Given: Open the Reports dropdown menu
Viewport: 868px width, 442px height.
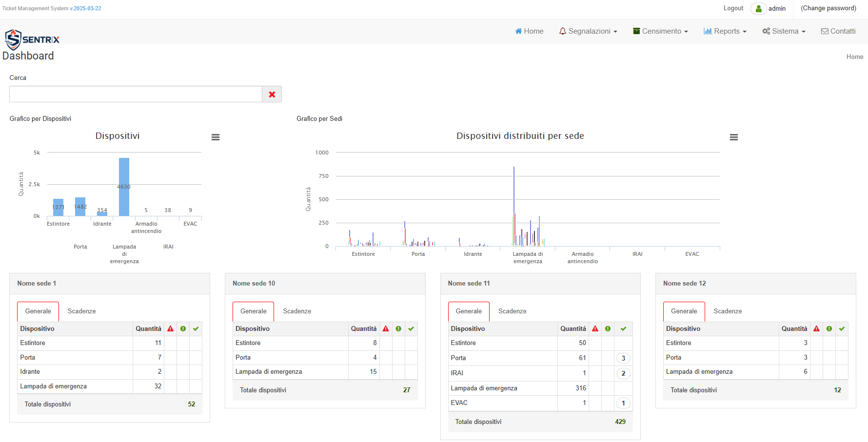Looking at the screenshot, I should coord(725,31).
